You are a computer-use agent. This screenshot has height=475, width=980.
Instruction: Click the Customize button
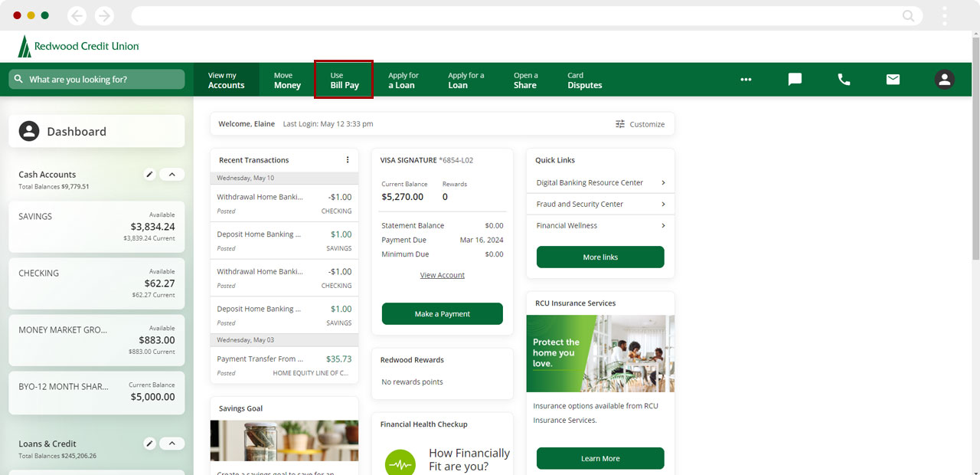[x=640, y=124]
